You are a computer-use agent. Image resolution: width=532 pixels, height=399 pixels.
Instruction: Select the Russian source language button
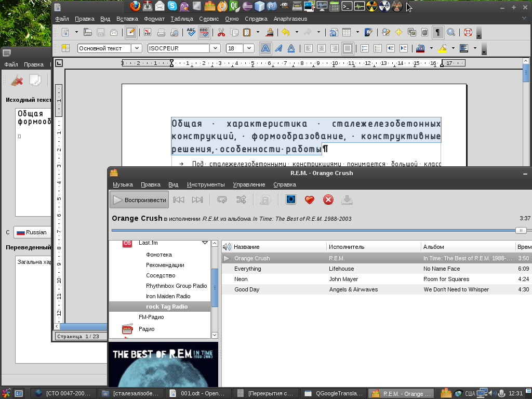click(32, 232)
